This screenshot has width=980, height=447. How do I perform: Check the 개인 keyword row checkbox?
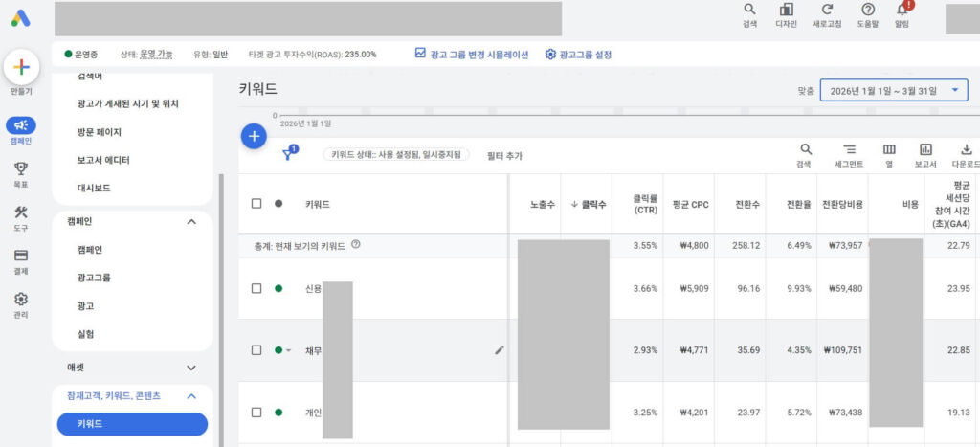point(256,413)
